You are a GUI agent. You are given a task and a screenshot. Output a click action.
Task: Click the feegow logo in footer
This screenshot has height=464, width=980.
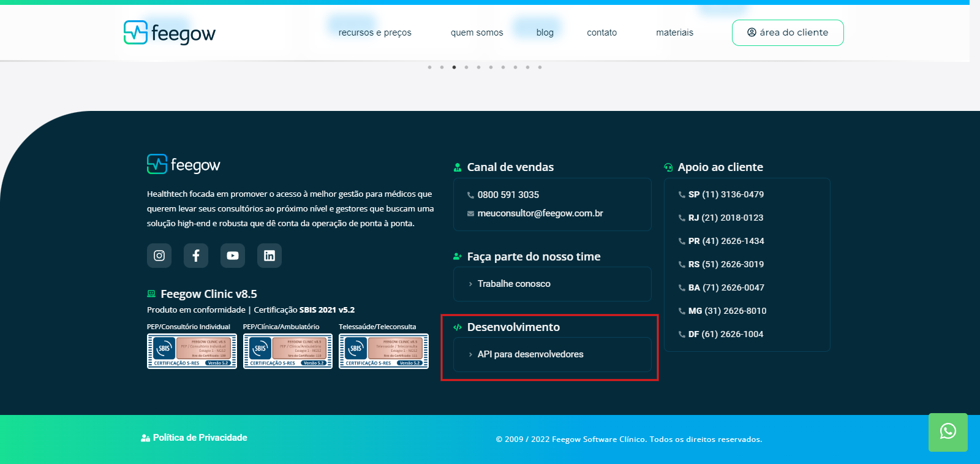[x=184, y=164]
